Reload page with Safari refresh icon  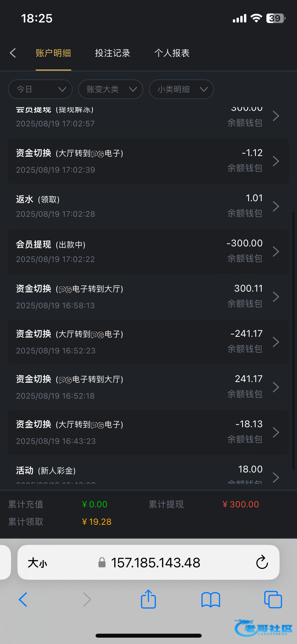[x=262, y=562]
